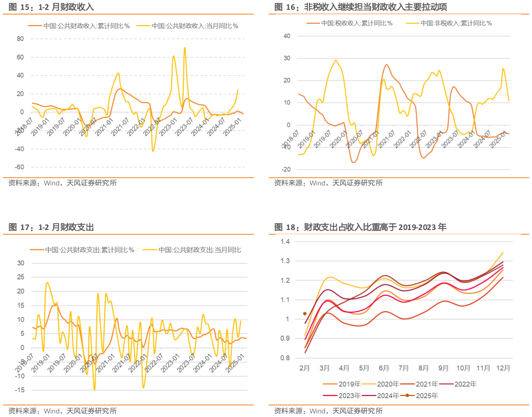Click the '1.4' y-axis value
The width and height of the screenshot is (532, 417).
(x=285, y=242)
